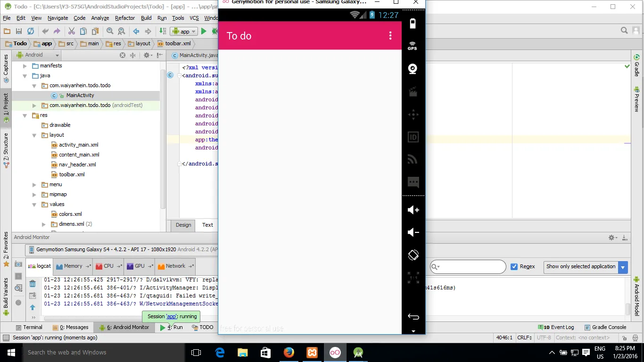
Task: Select activity_main.xml in the project tree
Action: click(79, 145)
